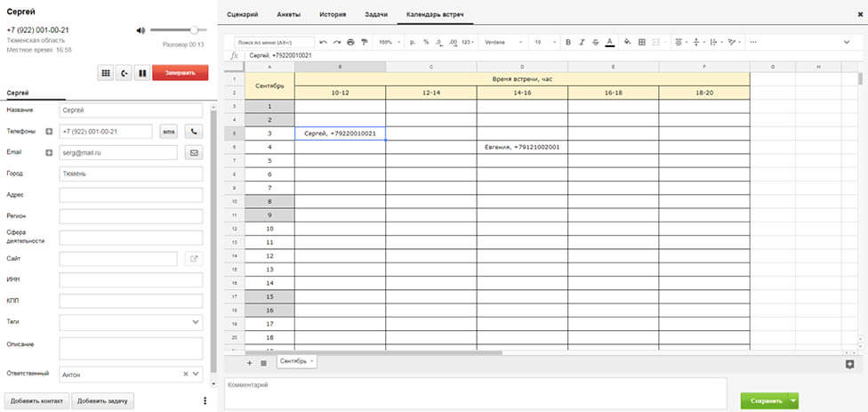
Task: Add a new sheet with plus icon
Action: click(x=249, y=363)
